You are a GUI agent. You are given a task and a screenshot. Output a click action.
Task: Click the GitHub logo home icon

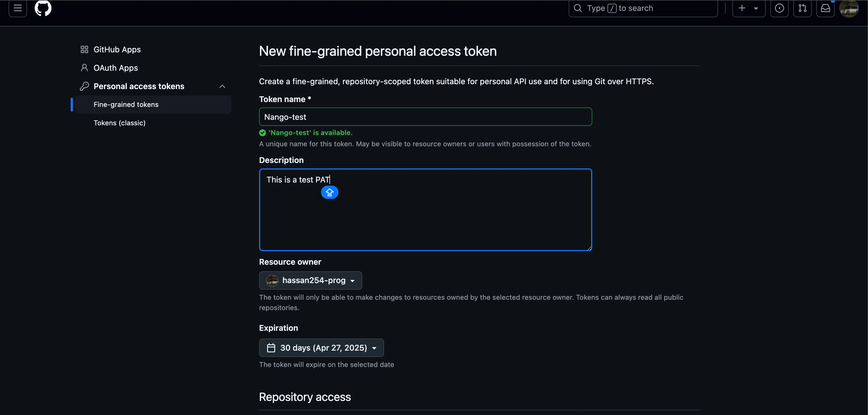tap(43, 8)
